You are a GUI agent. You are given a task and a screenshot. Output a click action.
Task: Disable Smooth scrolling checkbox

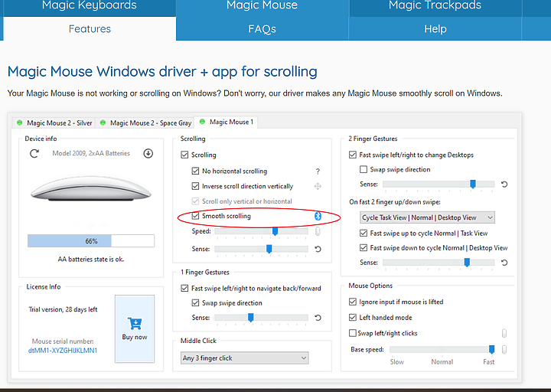click(x=195, y=216)
